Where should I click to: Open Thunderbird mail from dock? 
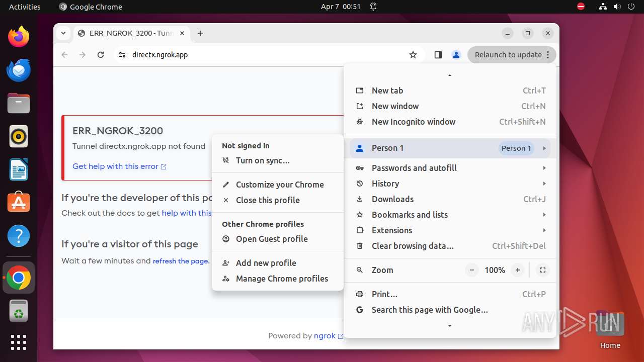pyautogui.click(x=19, y=70)
